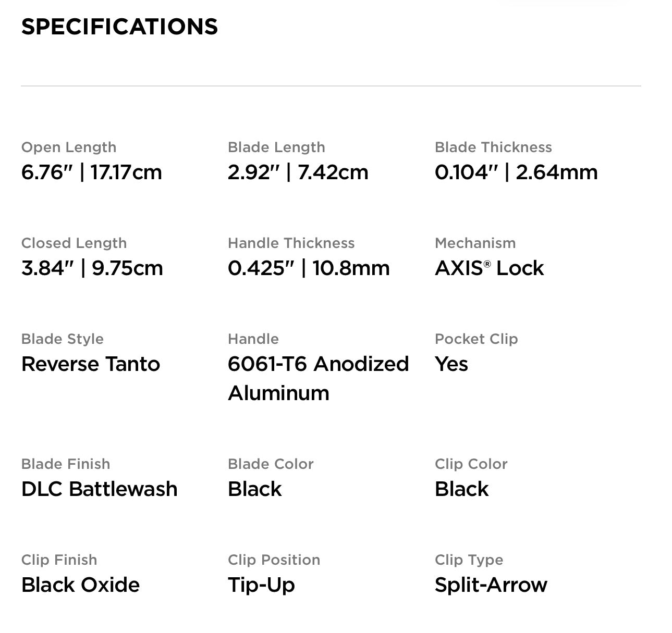Click the Clip Position label
The image size is (672, 633).
click(x=274, y=560)
